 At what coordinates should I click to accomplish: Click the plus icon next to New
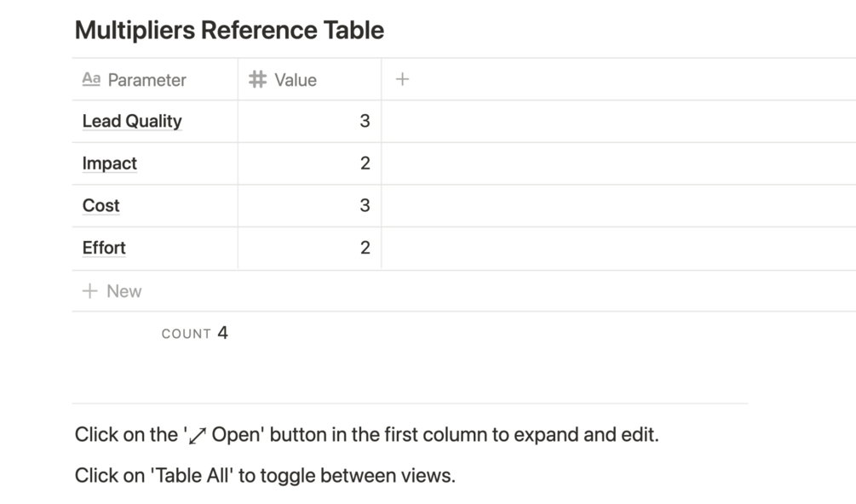click(89, 291)
